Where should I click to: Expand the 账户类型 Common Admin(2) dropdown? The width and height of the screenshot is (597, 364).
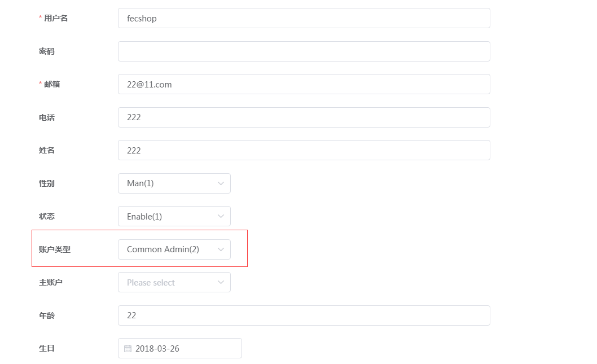[174, 249]
